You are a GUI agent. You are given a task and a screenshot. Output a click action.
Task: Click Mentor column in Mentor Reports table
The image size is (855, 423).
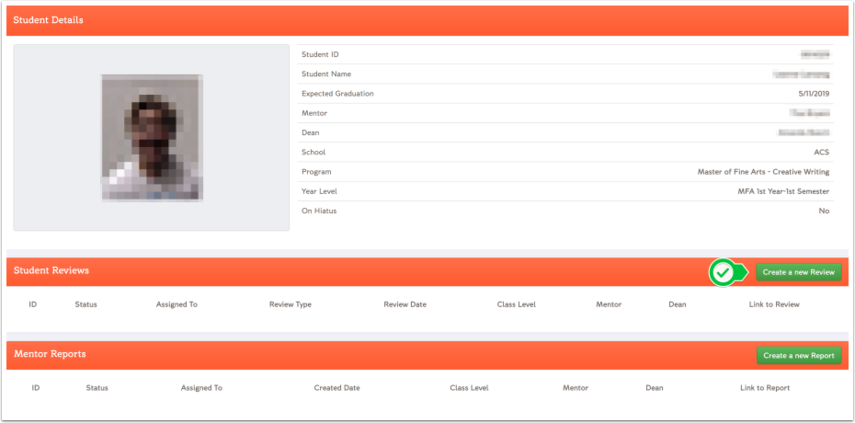575,388
